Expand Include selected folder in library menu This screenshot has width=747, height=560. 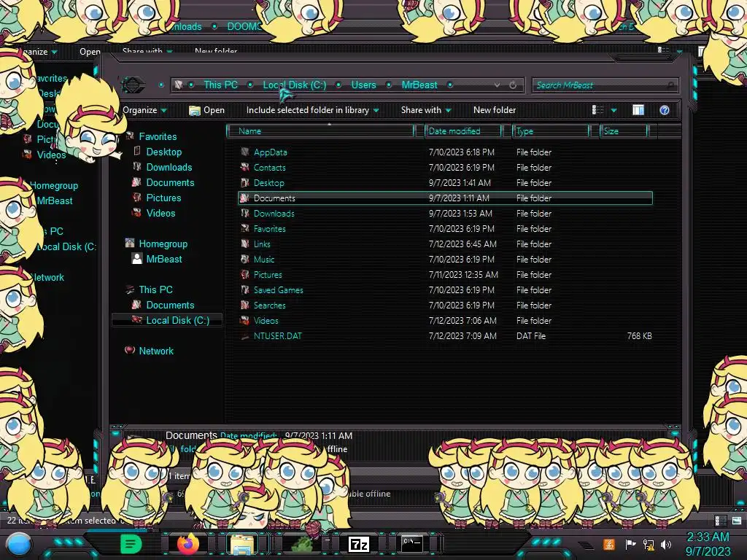point(312,110)
